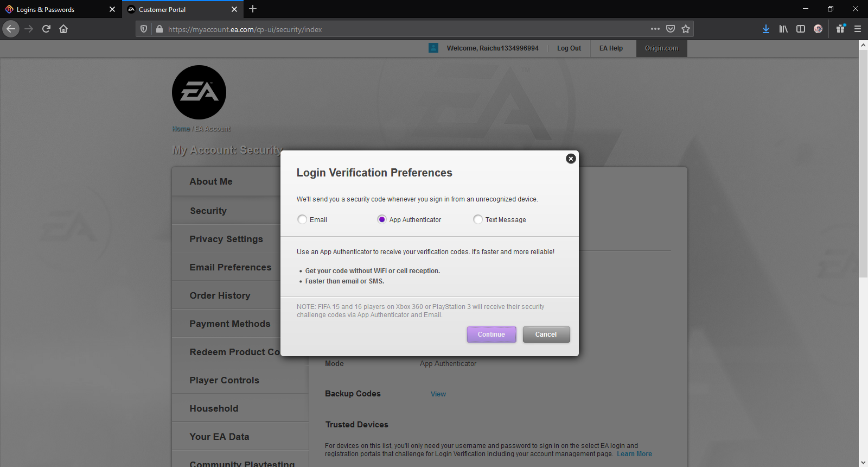Open the extensions gift icon
The width and height of the screenshot is (868, 467).
(x=840, y=29)
